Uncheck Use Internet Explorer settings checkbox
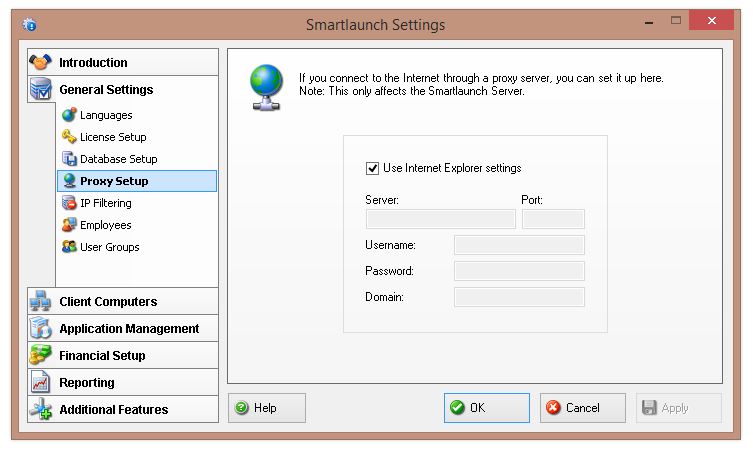Screen dimensions: 753x453 click(x=373, y=168)
